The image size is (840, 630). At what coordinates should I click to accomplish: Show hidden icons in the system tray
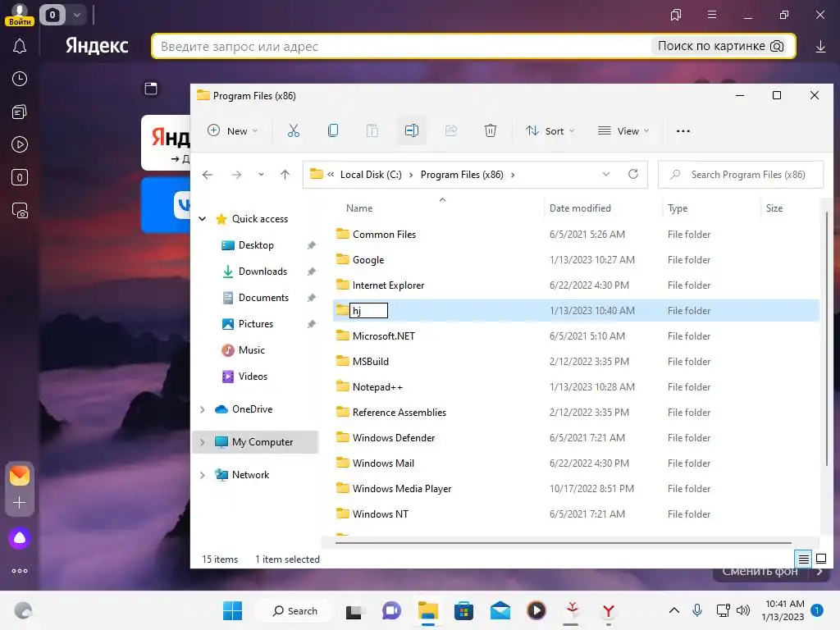[674, 610]
